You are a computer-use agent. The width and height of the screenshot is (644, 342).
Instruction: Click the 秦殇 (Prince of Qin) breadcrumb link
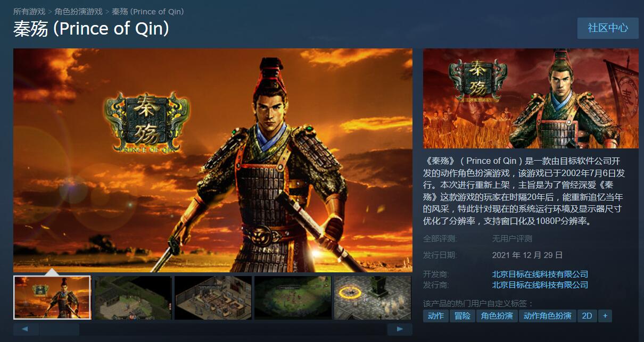coord(148,12)
